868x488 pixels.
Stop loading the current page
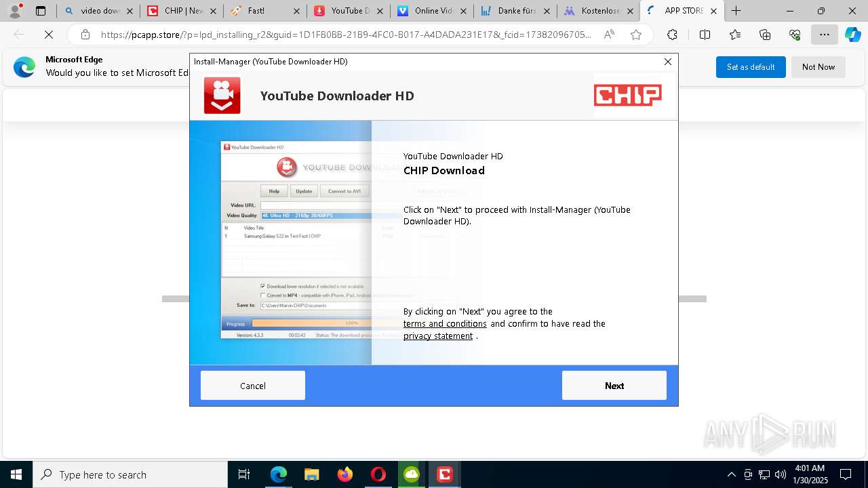click(48, 35)
